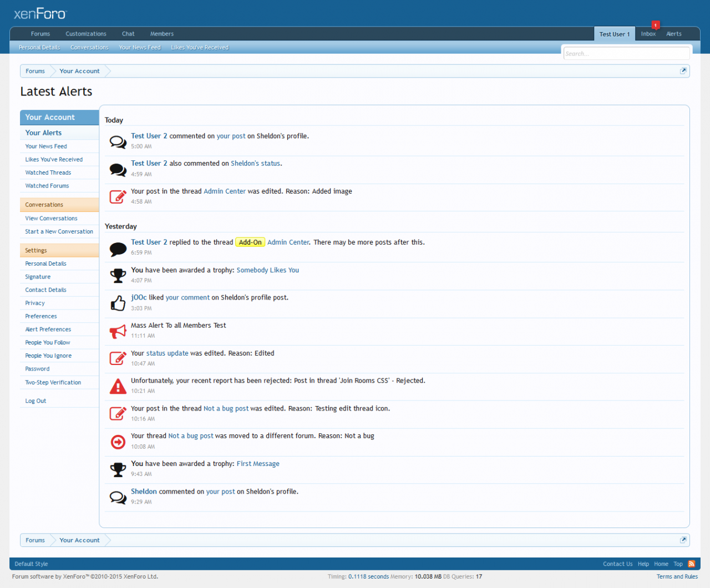Open Likes You've Received in the sub-navigation
The image size is (710, 588).
pos(200,48)
